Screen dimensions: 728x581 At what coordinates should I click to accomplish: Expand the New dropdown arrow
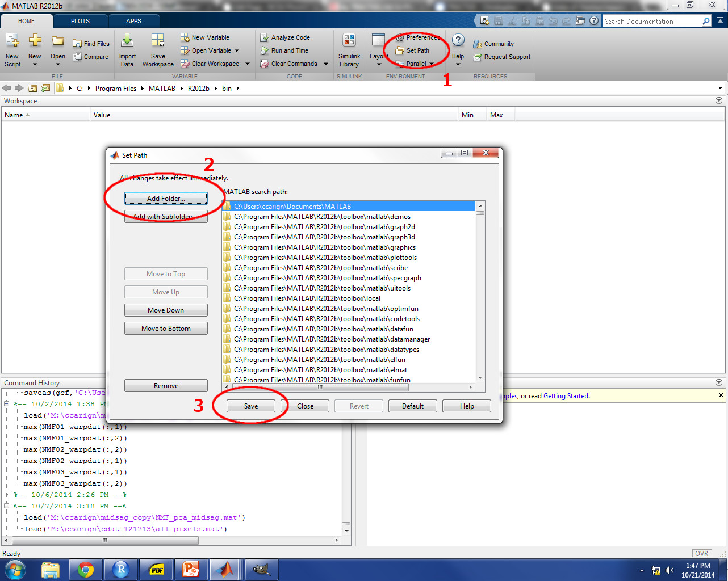[35, 64]
